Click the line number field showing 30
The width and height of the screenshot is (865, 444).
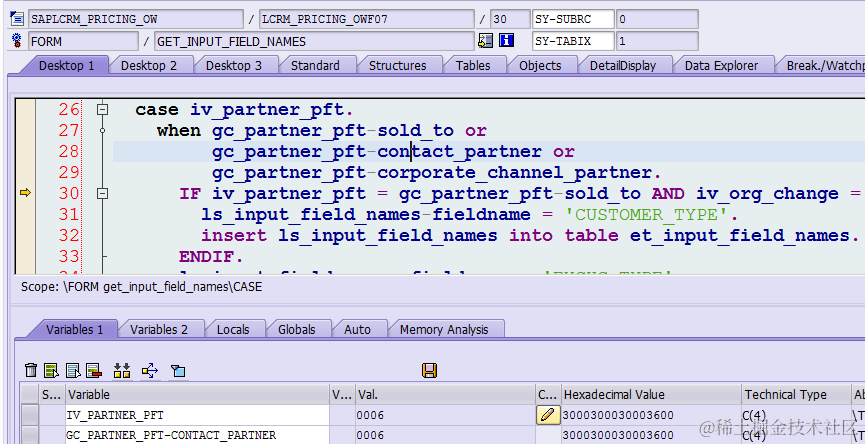click(x=510, y=19)
